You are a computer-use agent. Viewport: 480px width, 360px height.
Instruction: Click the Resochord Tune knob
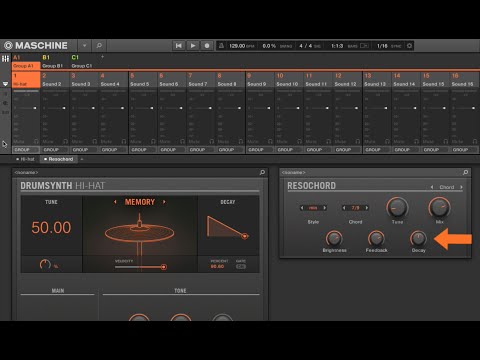pyautogui.click(x=397, y=207)
